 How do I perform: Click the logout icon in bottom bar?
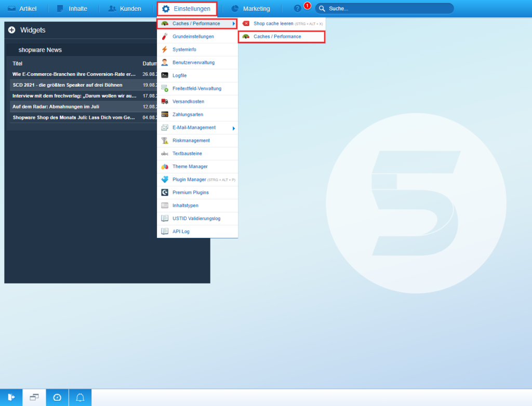tap(11, 397)
